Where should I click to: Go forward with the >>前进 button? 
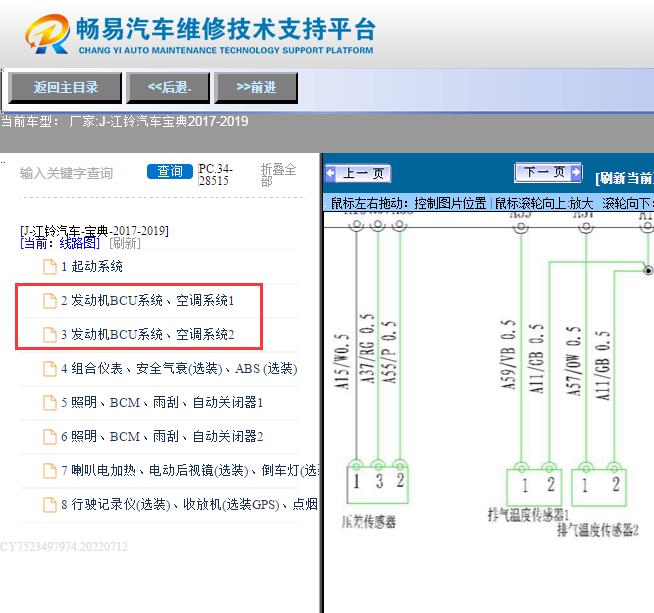point(256,88)
